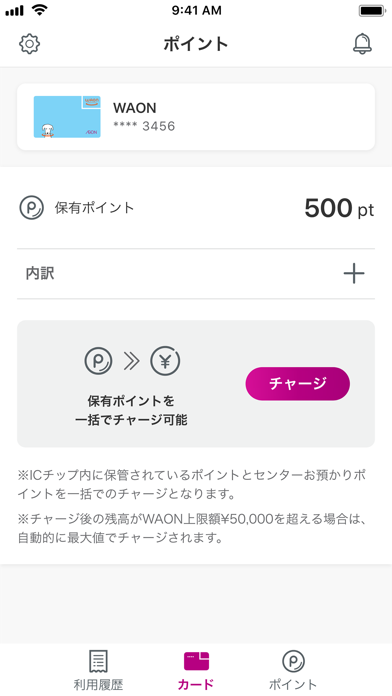Open the 利用履歴 tab
The width and height of the screenshot is (392, 696).
(99, 670)
